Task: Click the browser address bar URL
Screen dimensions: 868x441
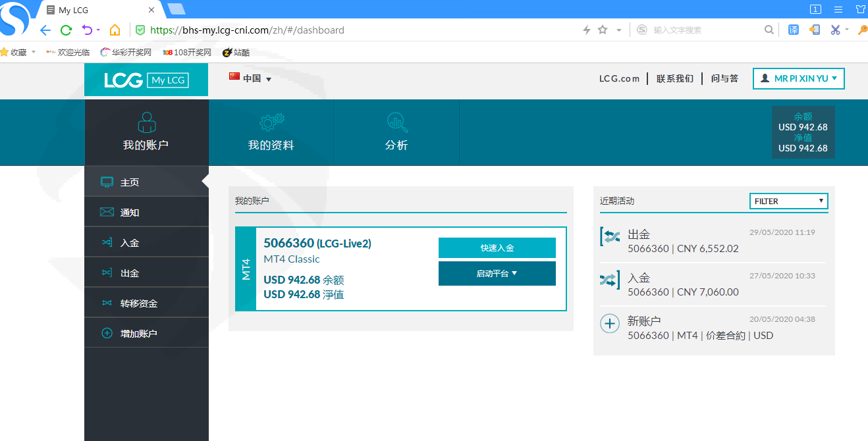Action: pyautogui.click(x=247, y=30)
